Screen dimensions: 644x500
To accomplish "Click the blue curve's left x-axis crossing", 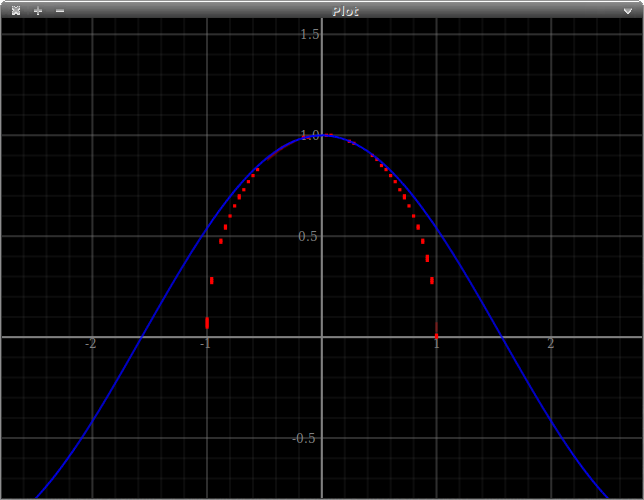I will (141, 337).
